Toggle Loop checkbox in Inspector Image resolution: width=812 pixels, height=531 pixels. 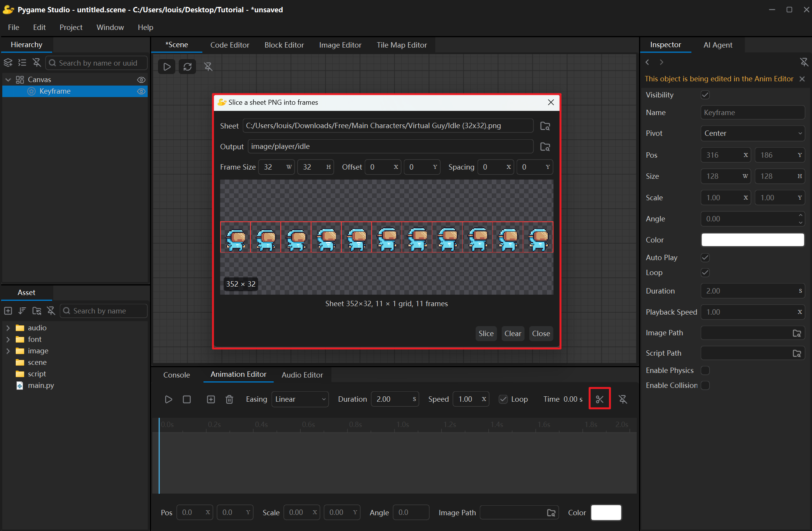point(705,272)
